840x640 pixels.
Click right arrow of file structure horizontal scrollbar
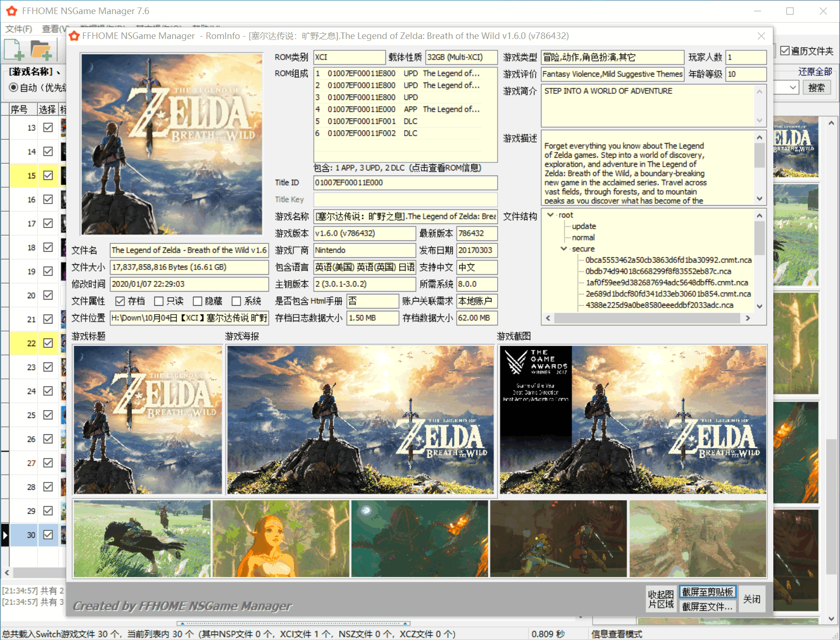pos(748,318)
